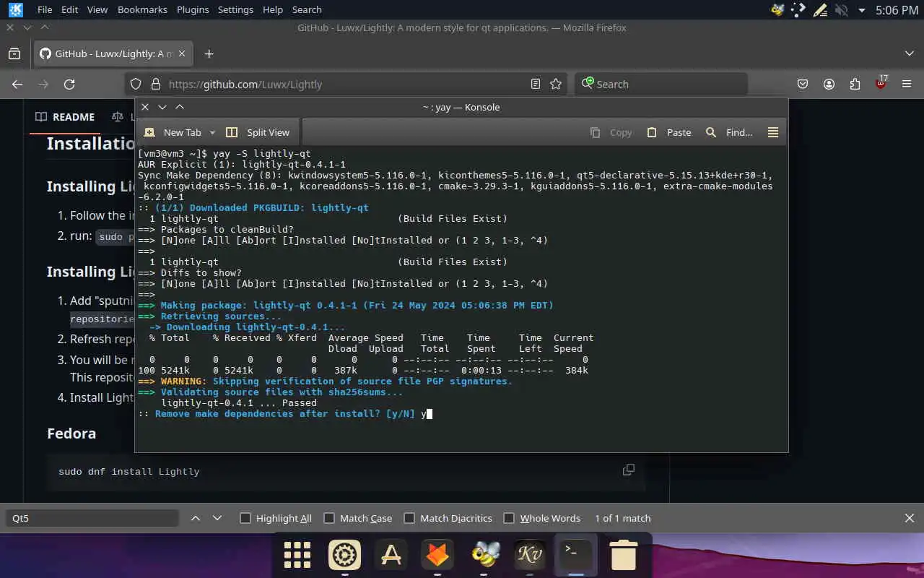
Task: Bookmark this page with star icon
Action: coord(556,84)
